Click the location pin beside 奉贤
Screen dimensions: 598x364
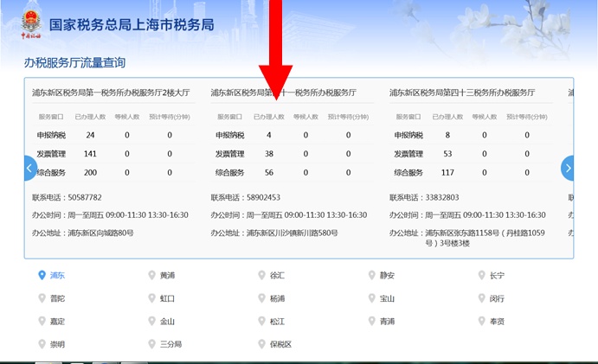click(x=482, y=321)
